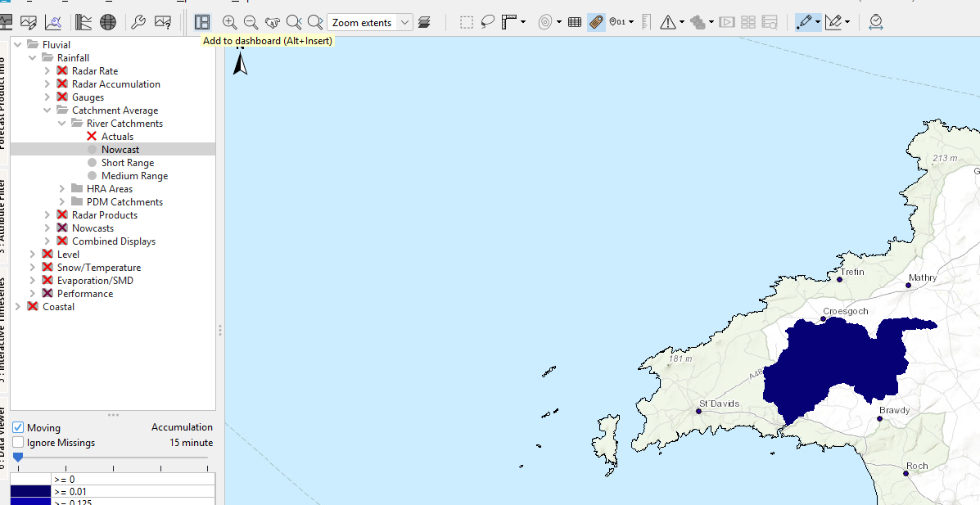The height and width of the screenshot is (505, 980).
Task: Select the pan hand tool
Action: coord(273,22)
